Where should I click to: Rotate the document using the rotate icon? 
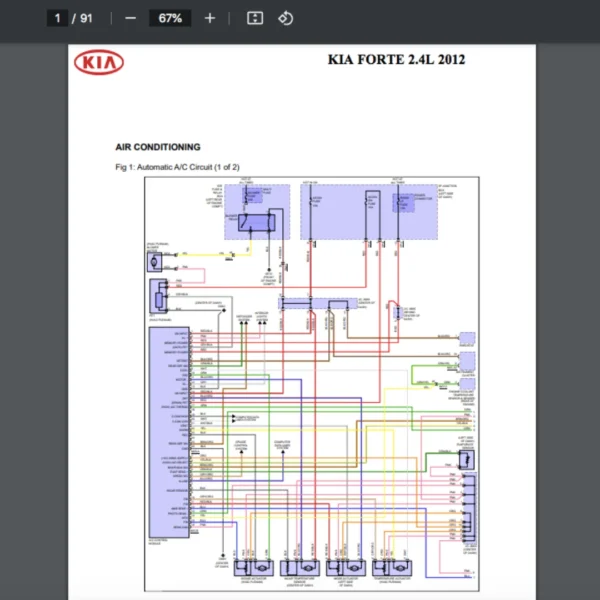[285, 18]
